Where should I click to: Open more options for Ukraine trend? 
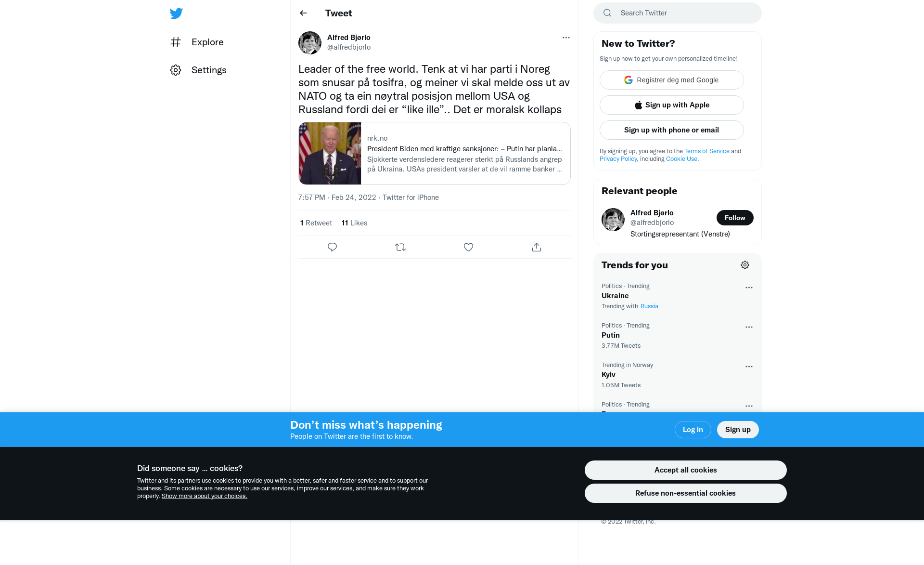[749, 288]
